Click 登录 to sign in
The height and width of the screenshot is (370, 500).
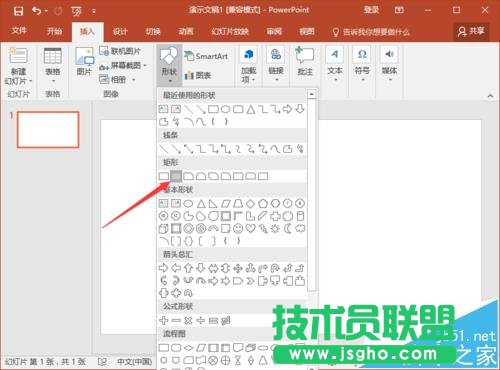click(x=371, y=10)
